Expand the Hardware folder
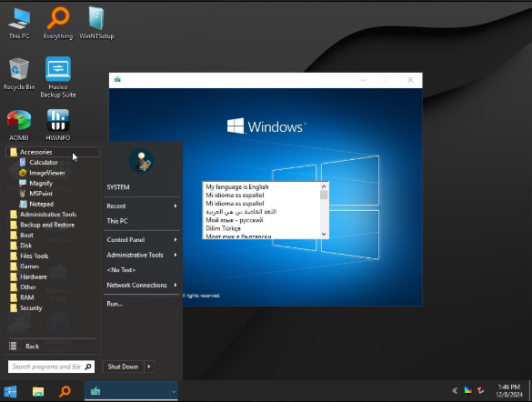532x402 pixels. 28,276
